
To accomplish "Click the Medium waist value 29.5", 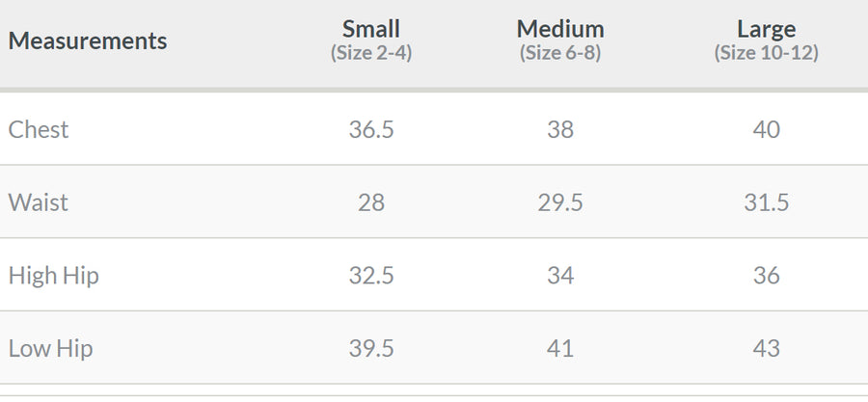I will coord(560,202).
